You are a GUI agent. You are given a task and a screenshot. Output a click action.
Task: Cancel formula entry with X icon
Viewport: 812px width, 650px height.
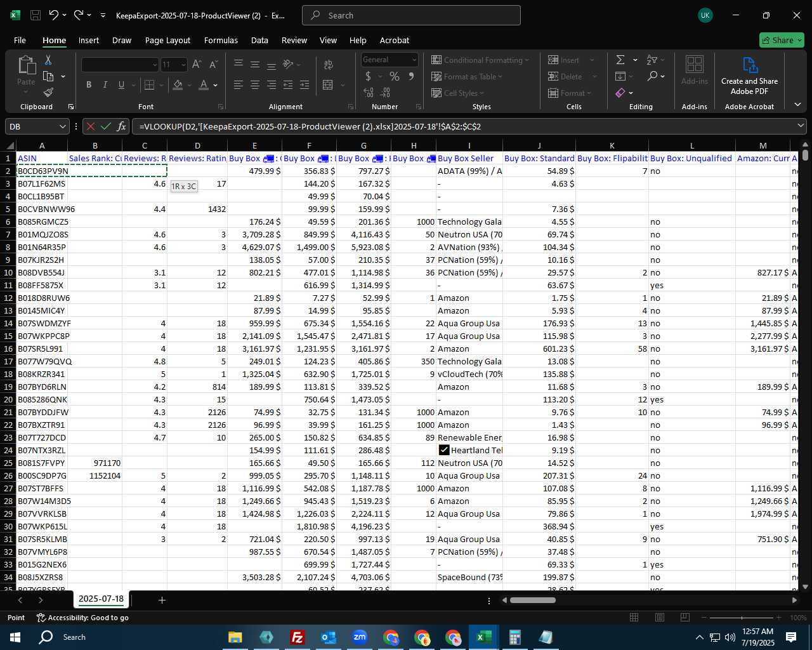point(91,126)
